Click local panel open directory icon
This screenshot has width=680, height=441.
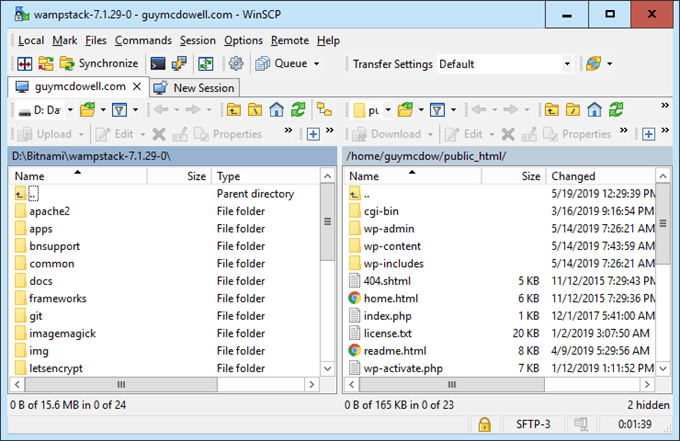[x=88, y=110]
